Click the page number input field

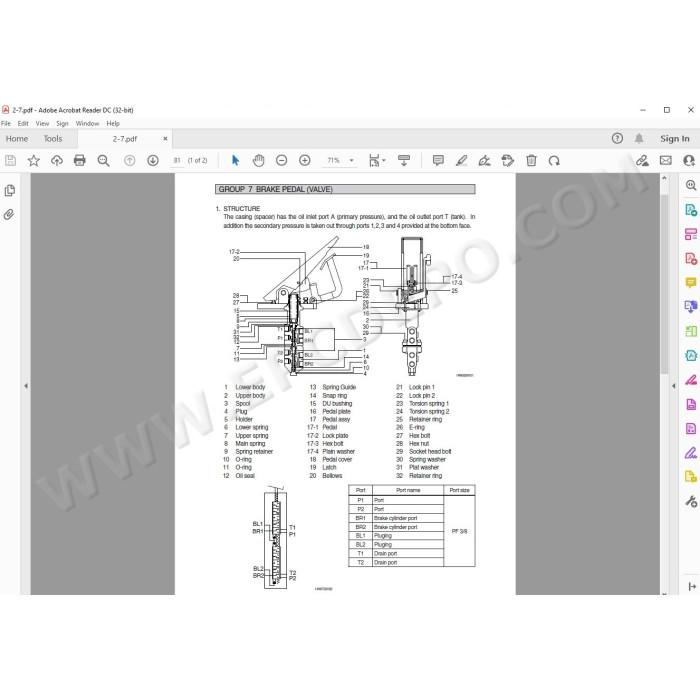pos(177,160)
